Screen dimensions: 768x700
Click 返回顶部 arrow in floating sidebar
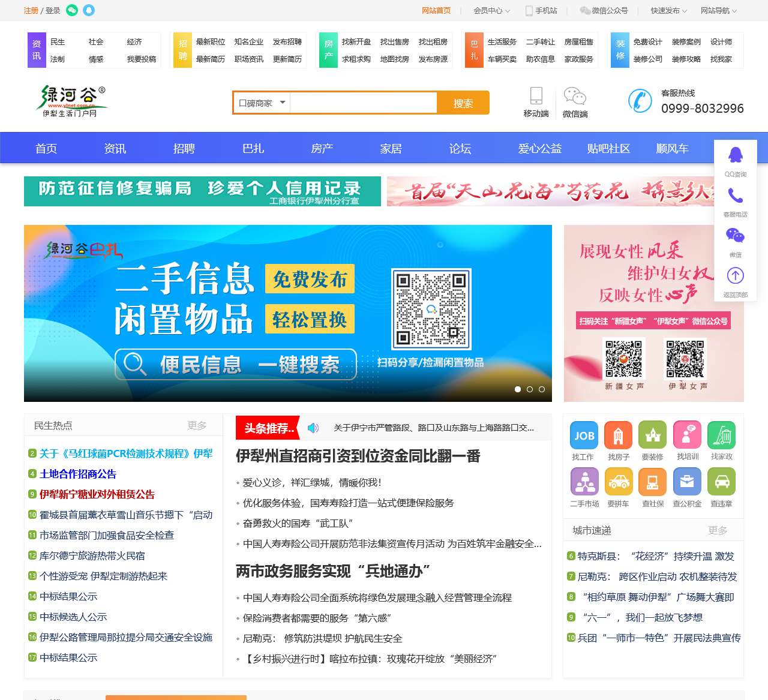pos(735,276)
